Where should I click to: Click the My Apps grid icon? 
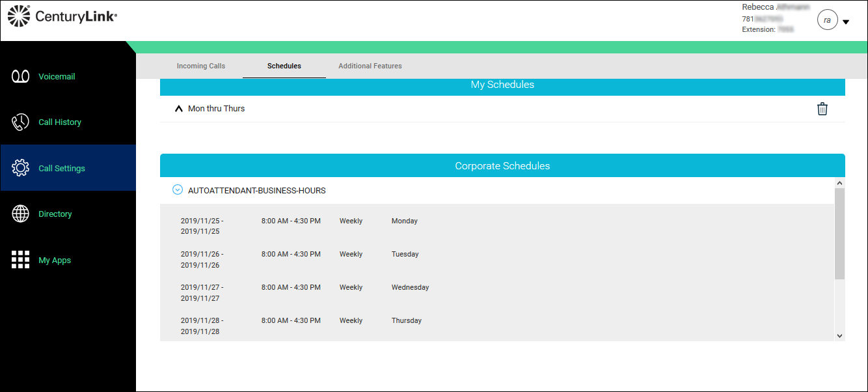[21, 260]
